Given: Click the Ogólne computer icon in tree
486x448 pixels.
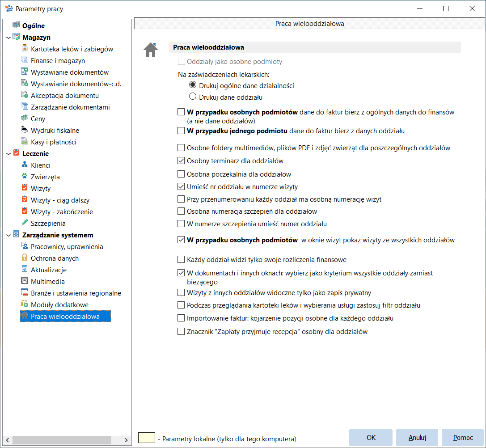Looking at the screenshot, I should [x=16, y=25].
